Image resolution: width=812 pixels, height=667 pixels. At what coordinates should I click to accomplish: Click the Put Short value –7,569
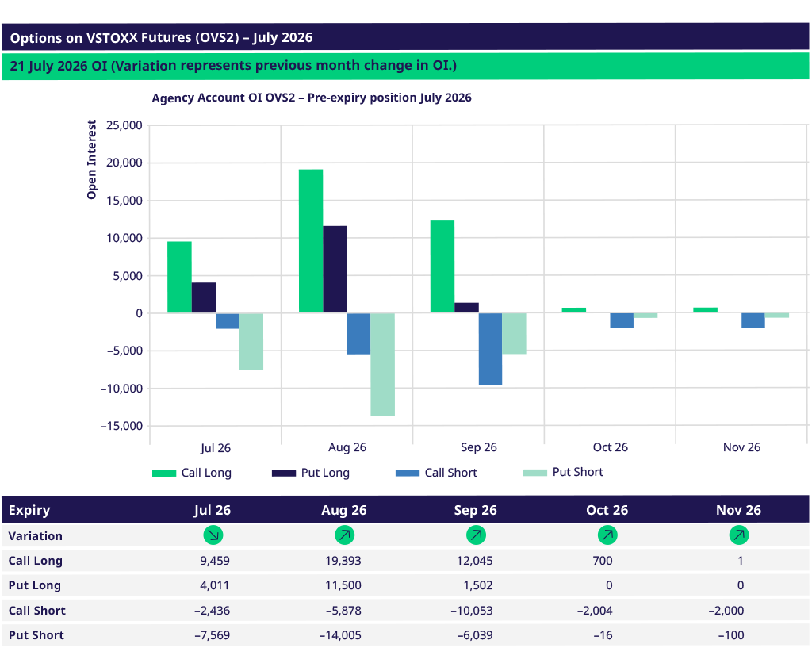pyautogui.click(x=213, y=635)
